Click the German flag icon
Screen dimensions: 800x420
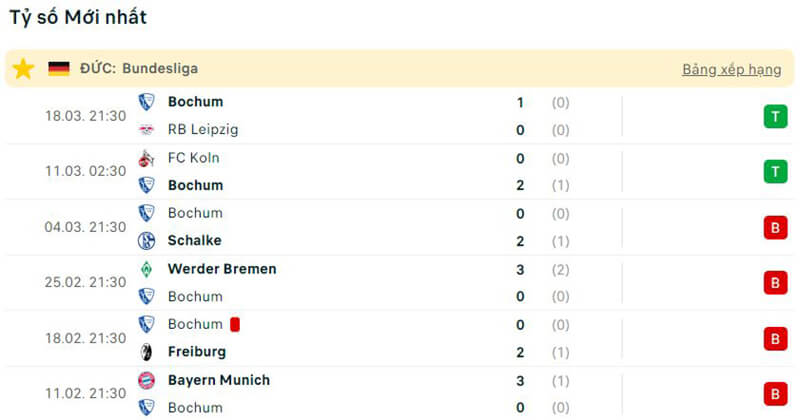click(x=59, y=69)
